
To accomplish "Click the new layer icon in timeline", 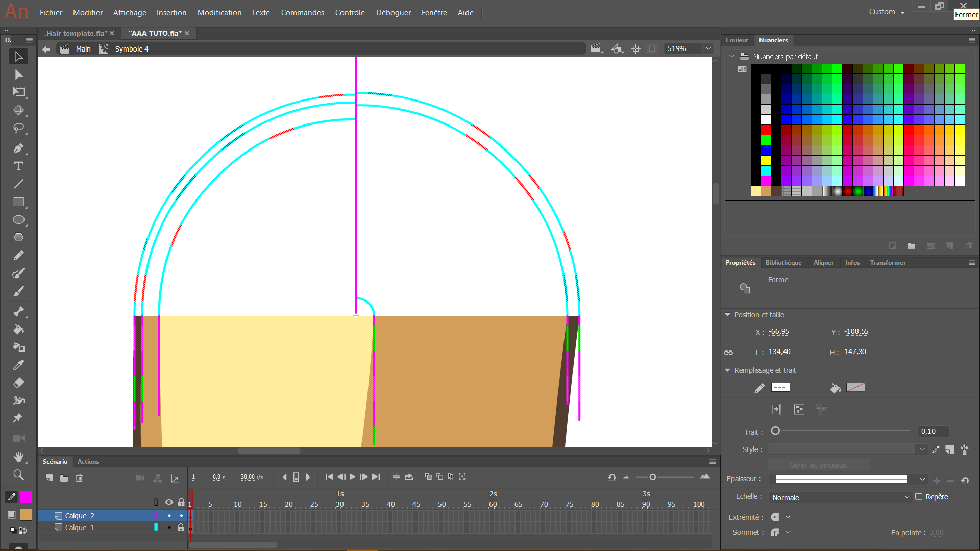I will (x=49, y=478).
